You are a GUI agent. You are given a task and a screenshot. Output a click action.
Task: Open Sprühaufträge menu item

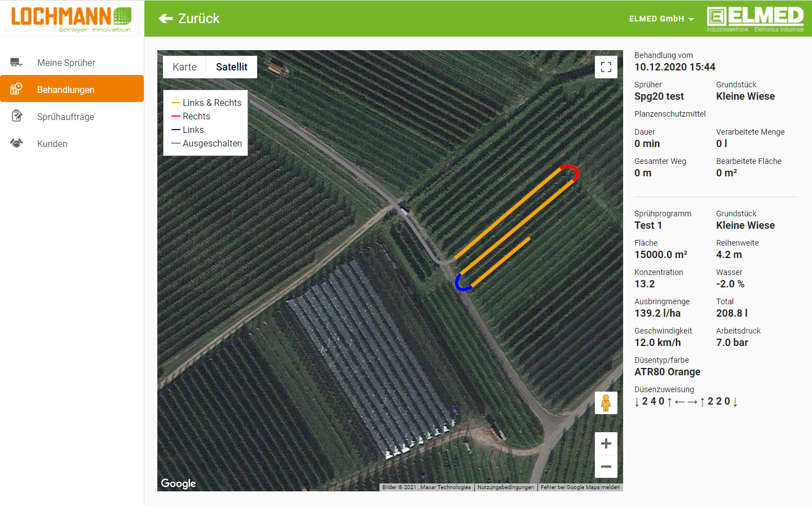click(65, 117)
